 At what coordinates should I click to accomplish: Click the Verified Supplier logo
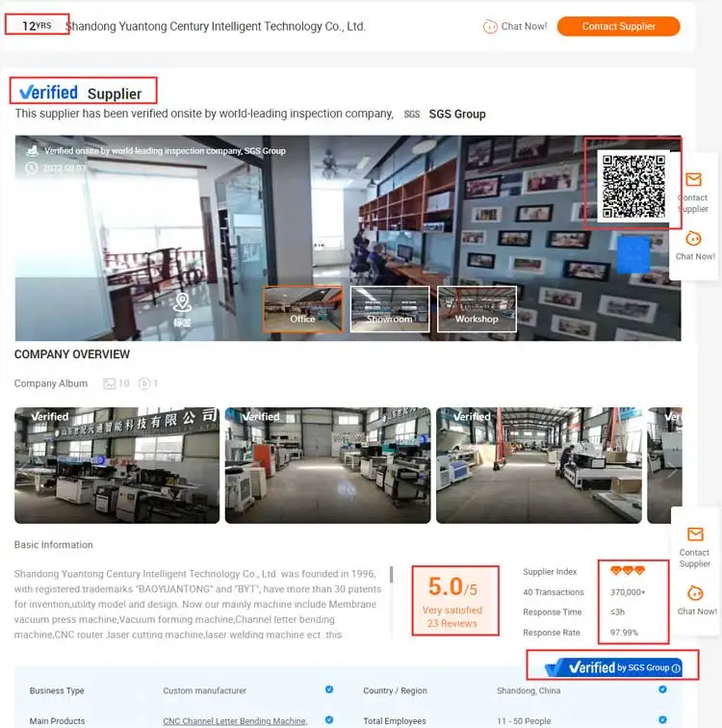point(81,92)
